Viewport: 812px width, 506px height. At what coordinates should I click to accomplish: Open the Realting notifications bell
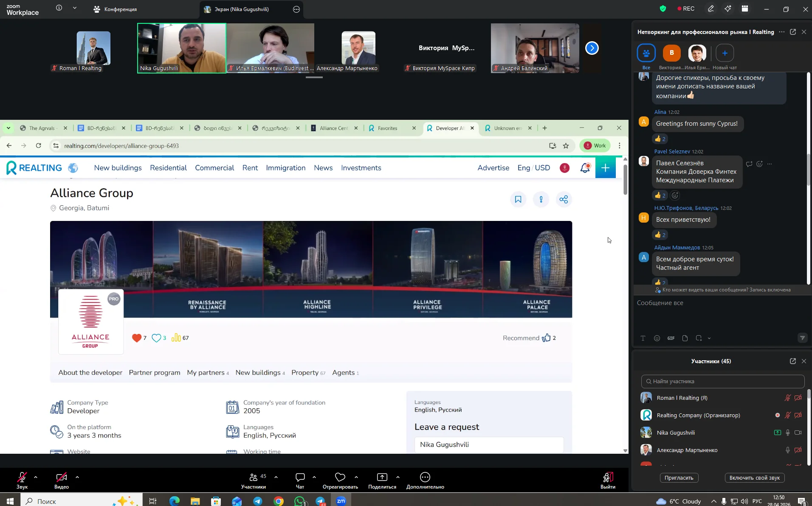(585, 168)
